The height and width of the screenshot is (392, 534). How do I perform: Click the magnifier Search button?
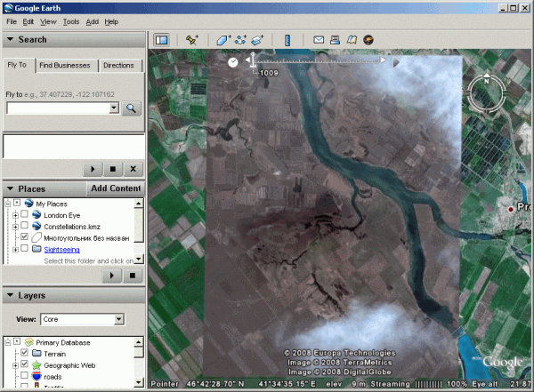[x=131, y=108]
